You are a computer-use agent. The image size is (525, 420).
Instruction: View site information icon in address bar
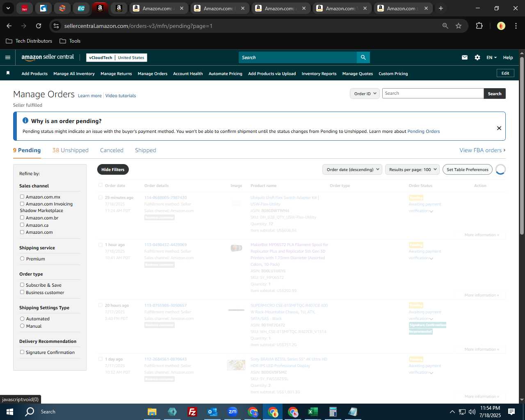[x=56, y=26]
